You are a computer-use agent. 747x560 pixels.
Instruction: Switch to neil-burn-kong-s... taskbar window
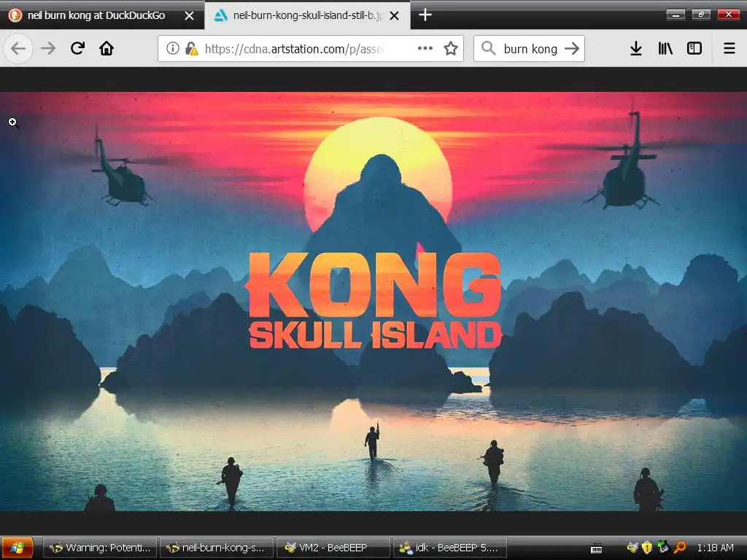click(217, 548)
